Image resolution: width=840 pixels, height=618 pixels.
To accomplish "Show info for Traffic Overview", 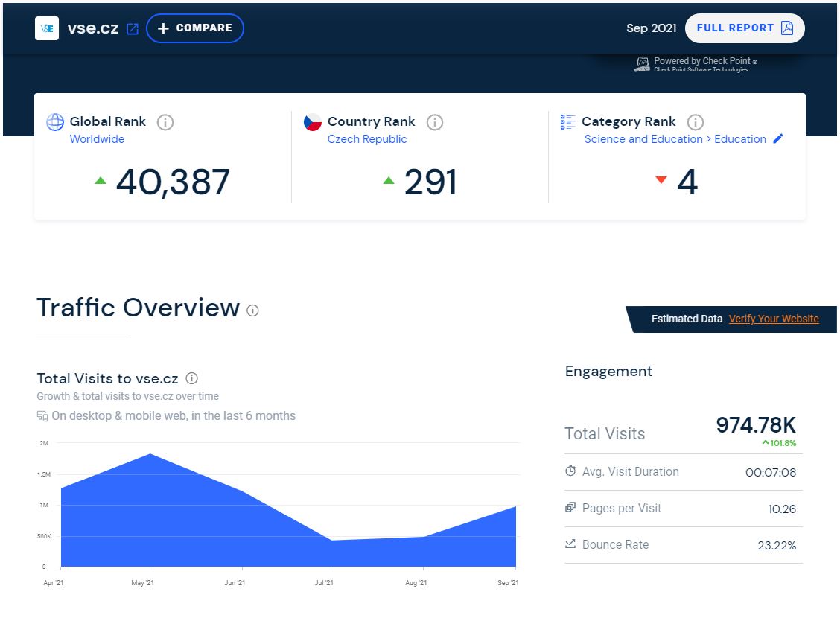I will point(253,310).
